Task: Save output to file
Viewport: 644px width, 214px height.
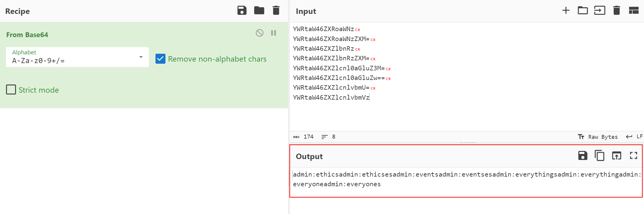Action: click(583, 156)
